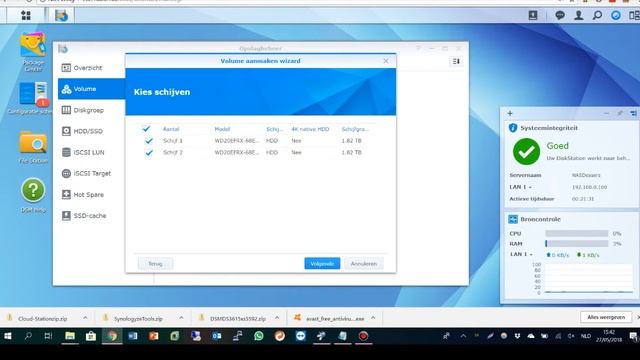Close the Volume aanmaken wizard
The image size is (640, 360).
[386, 61]
